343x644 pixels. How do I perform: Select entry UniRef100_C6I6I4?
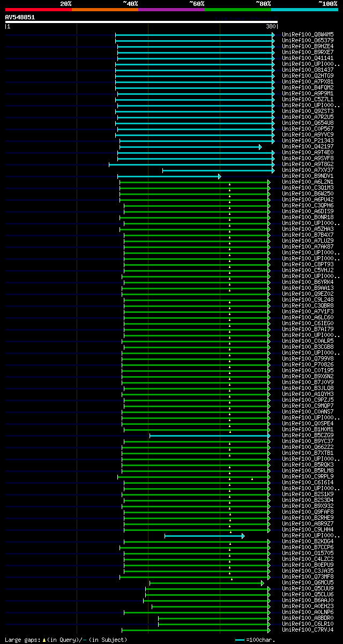(308, 482)
